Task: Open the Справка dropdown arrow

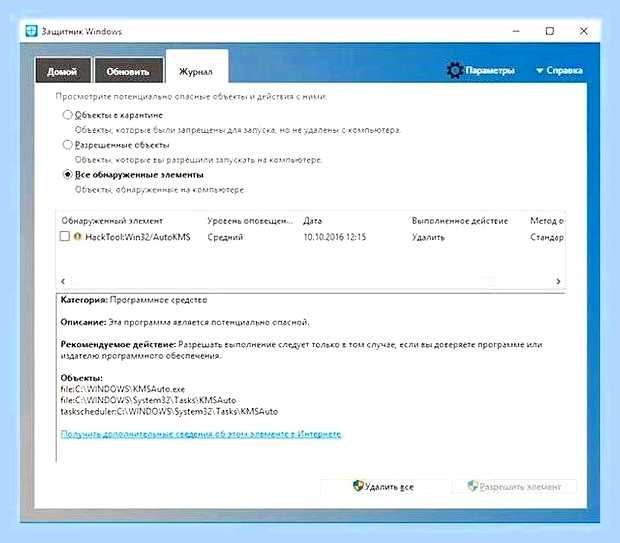Action: click(539, 71)
